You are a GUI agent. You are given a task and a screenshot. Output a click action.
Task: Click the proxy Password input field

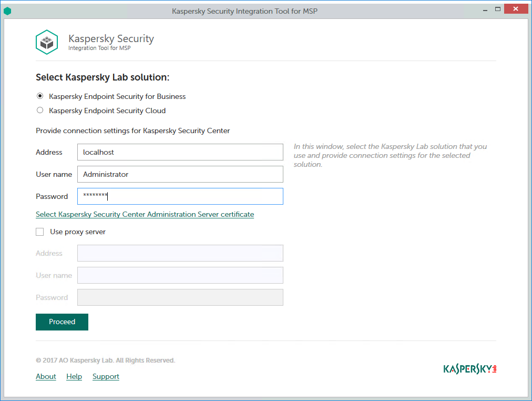(180, 297)
